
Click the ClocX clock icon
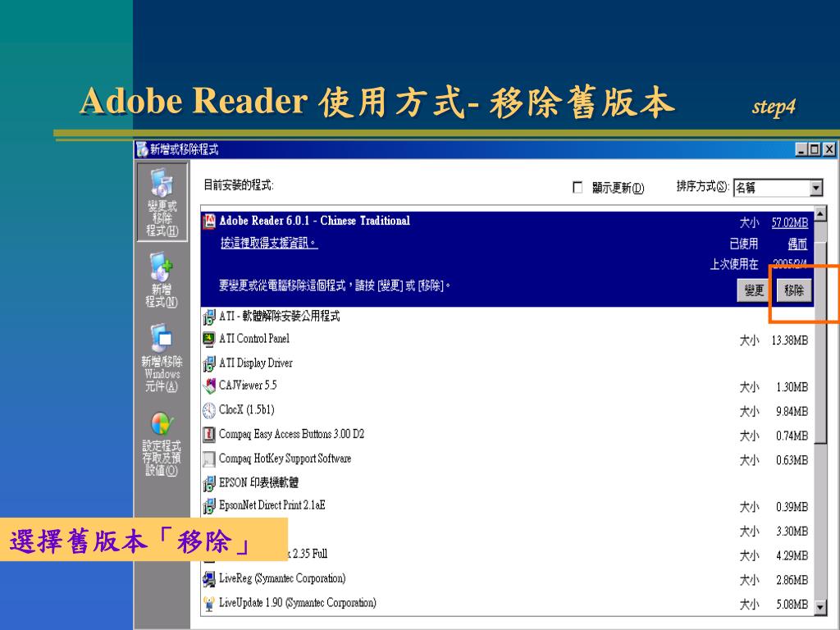pos(209,410)
